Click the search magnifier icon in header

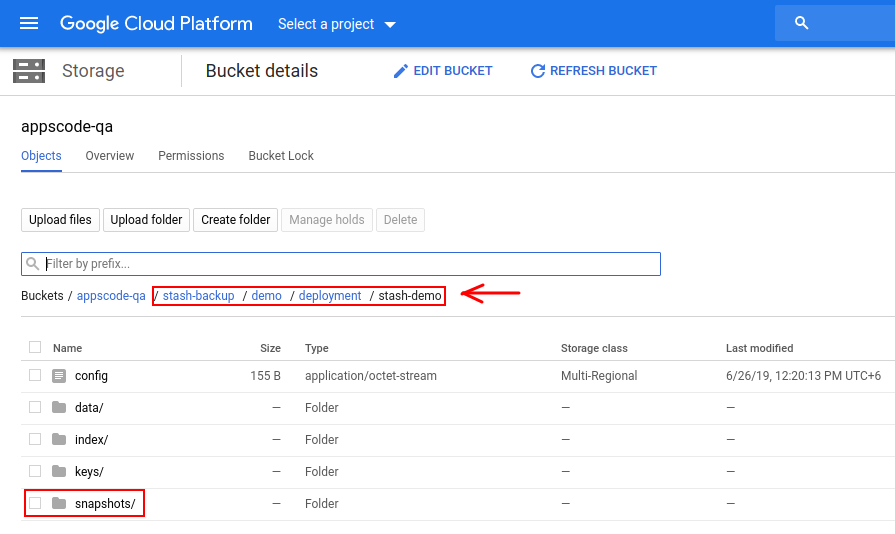tap(801, 23)
